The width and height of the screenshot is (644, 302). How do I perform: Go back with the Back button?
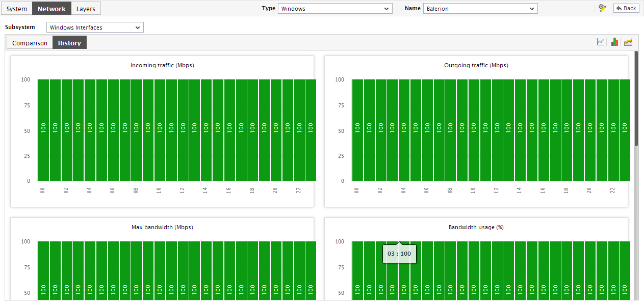[626, 8]
